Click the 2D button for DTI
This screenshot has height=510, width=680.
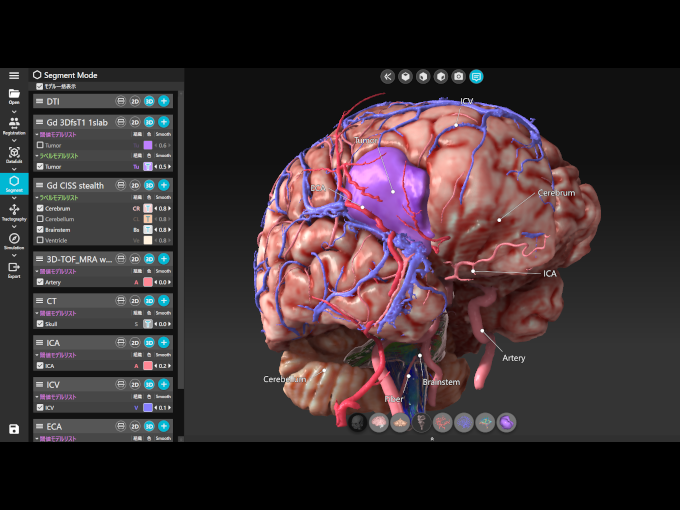[135, 101]
